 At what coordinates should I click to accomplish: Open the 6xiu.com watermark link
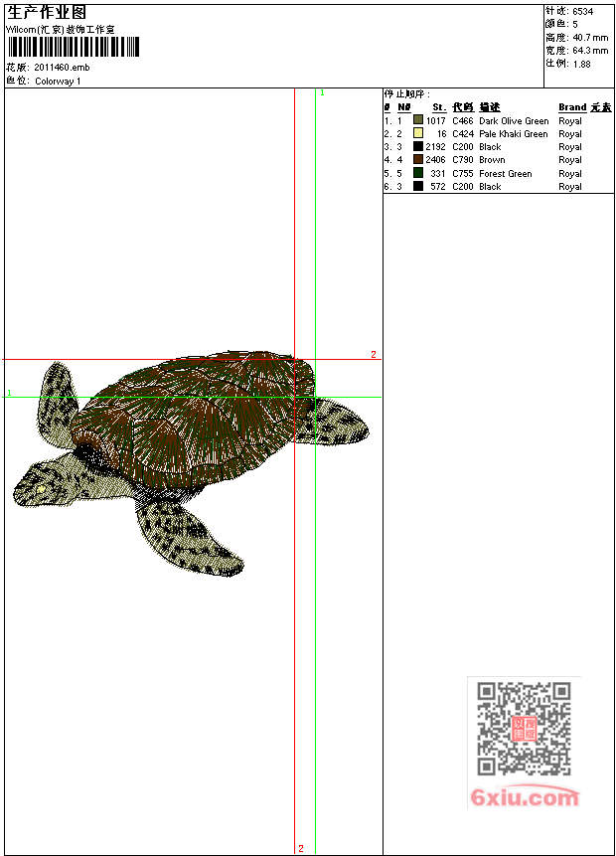(x=524, y=797)
